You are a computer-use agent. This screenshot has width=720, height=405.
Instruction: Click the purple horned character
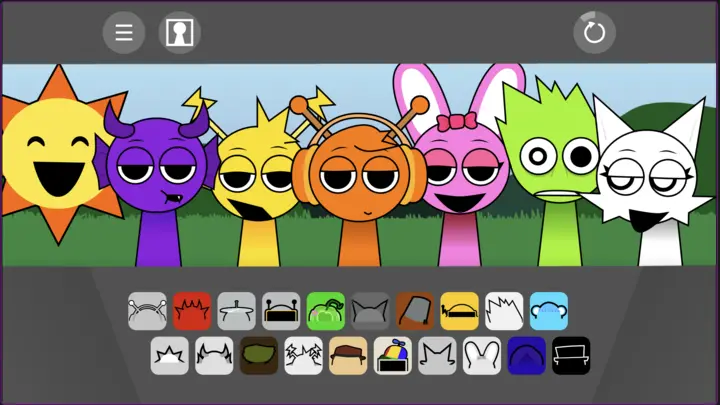(153, 190)
